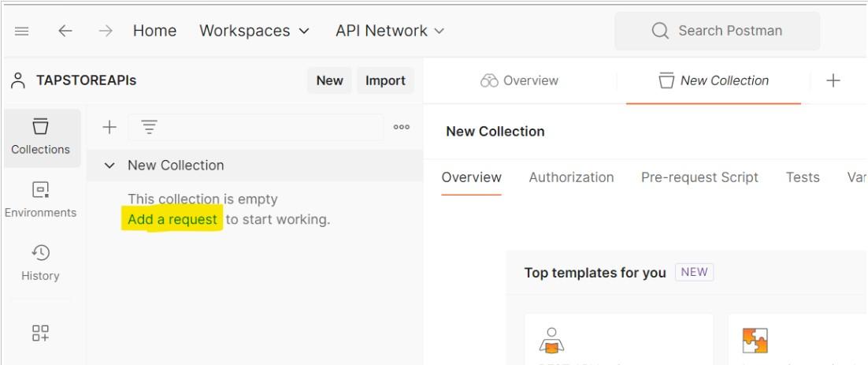Switch to the Authorization tab
Screen dimensions: 868x365
click(571, 177)
